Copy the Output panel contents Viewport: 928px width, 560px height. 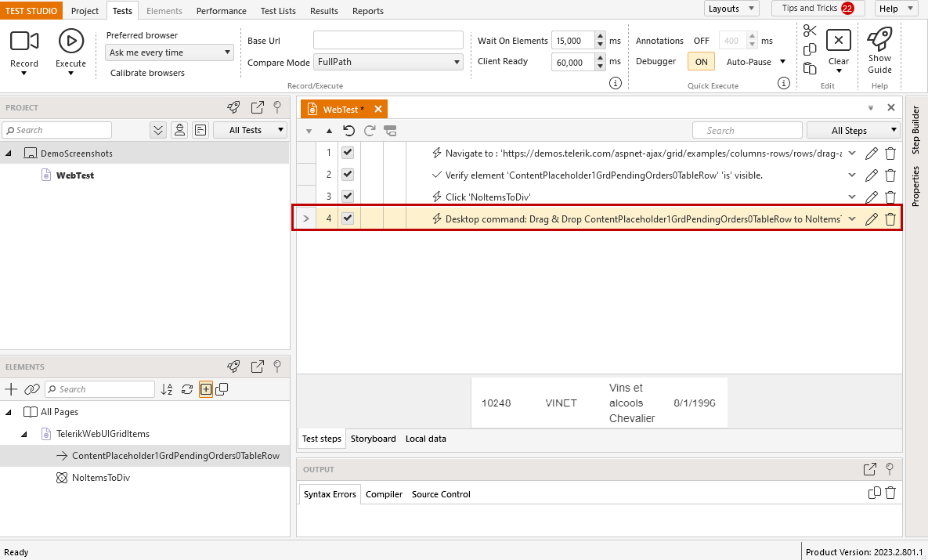point(874,493)
